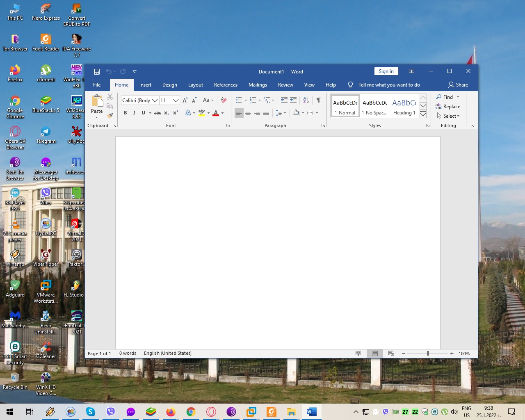The width and height of the screenshot is (525, 420).
Task: Increase paragraph indent
Action: (293, 100)
